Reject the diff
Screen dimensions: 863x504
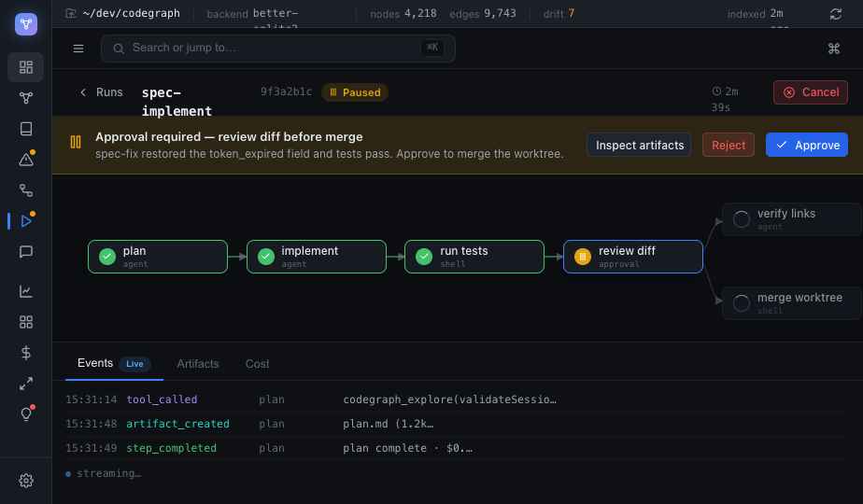tap(729, 146)
